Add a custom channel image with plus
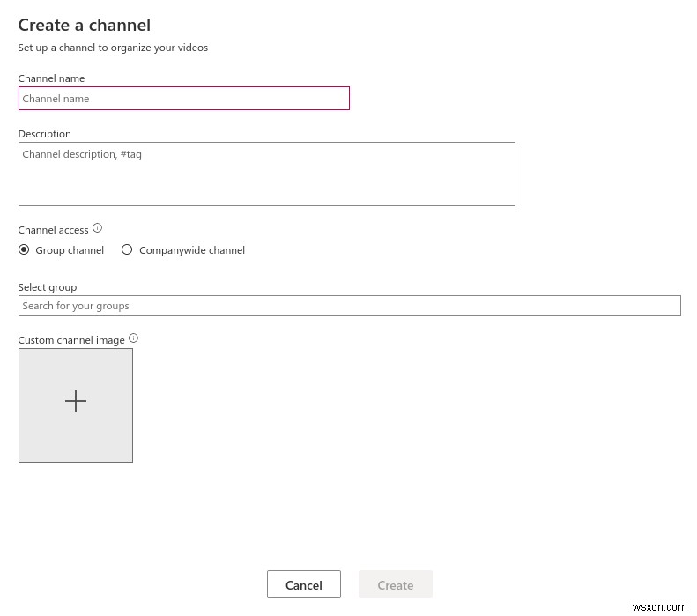The height and width of the screenshot is (616, 697). 76,404
